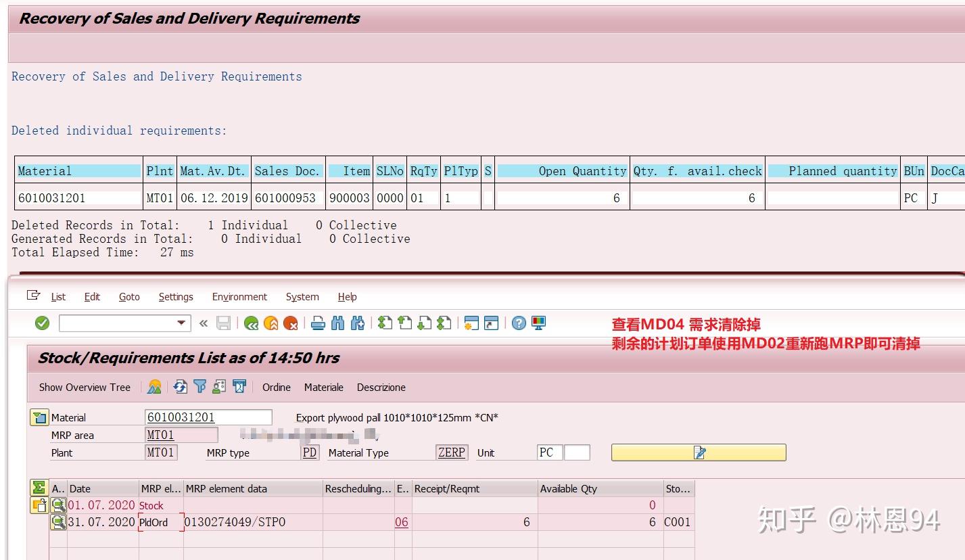Viewport: 965px width, 560px height.
Task: Click the Create New Session icon
Action: [x=473, y=323]
